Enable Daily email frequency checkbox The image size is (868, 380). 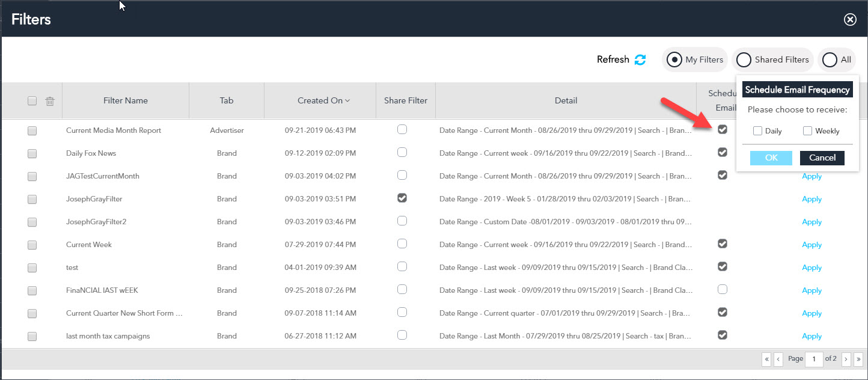757,131
